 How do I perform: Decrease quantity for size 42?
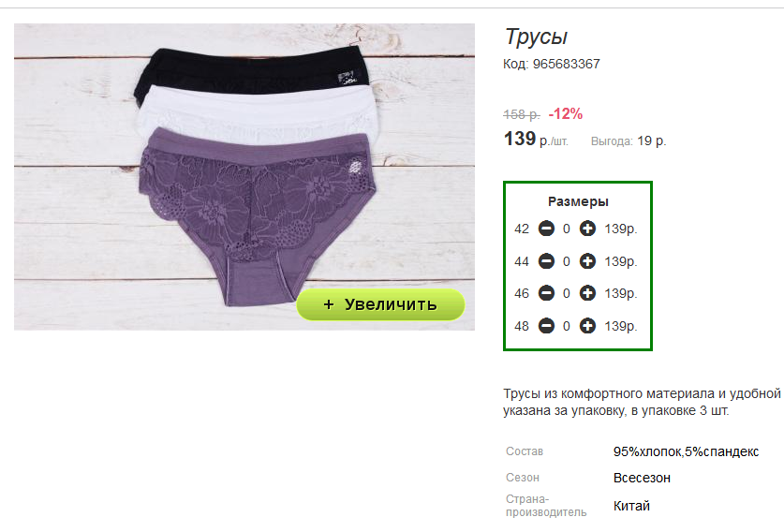[x=546, y=229]
